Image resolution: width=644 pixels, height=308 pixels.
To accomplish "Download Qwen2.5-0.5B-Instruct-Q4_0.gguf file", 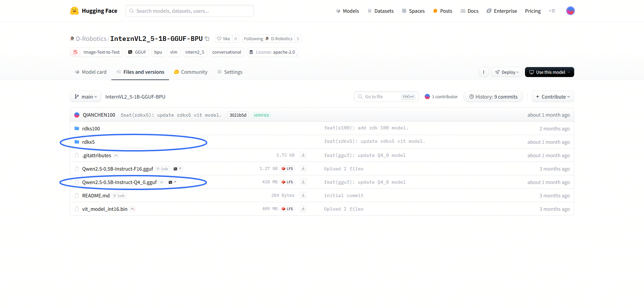I will (303, 182).
